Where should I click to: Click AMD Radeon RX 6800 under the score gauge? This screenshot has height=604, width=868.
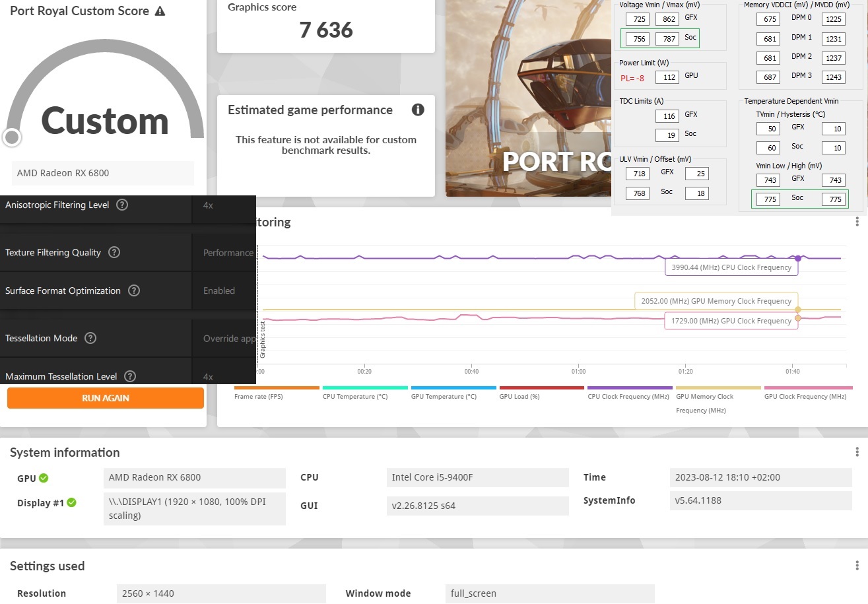(103, 173)
